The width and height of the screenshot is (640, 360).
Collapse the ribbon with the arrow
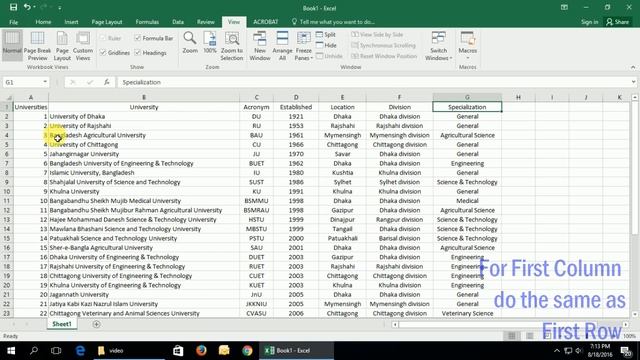[633, 67]
